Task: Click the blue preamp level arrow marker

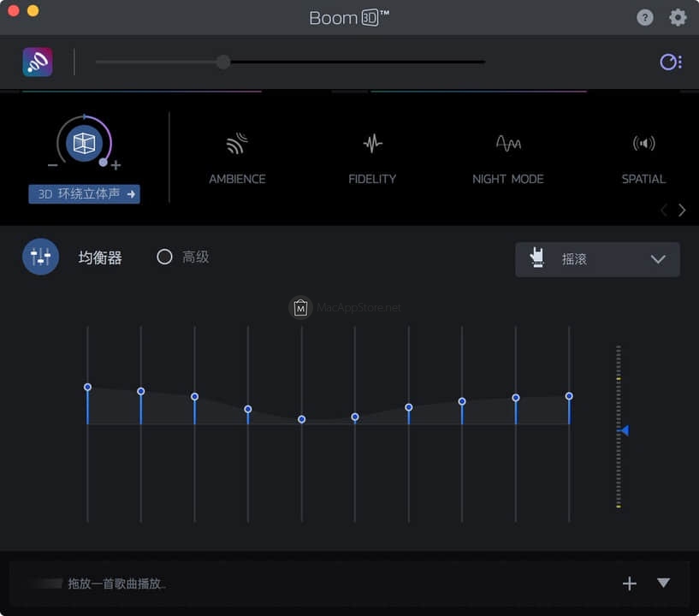Action: pos(625,430)
